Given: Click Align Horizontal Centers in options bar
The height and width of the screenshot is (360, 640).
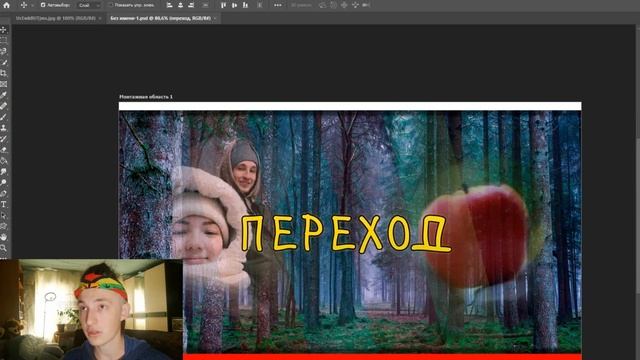Looking at the screenshot, I should pyautogui.click(x=180, y=5).
